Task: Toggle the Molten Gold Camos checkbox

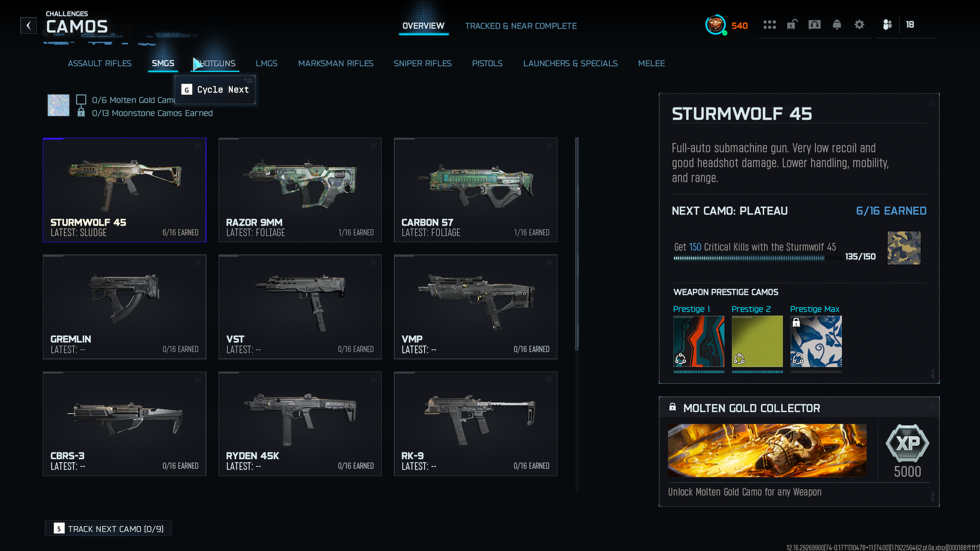Action: tap(81, 99)
